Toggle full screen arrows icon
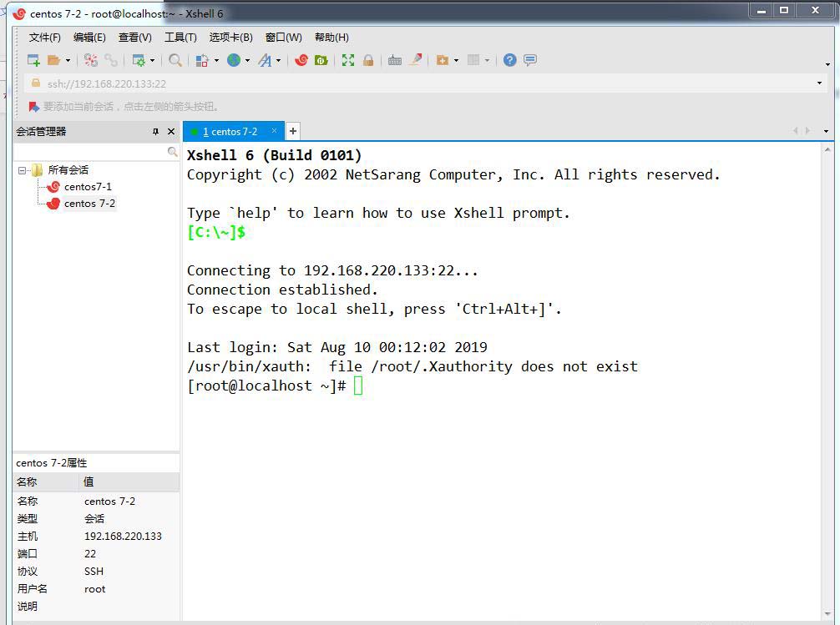The width and height of the screenshot is (840, 625). coord(348,61)
